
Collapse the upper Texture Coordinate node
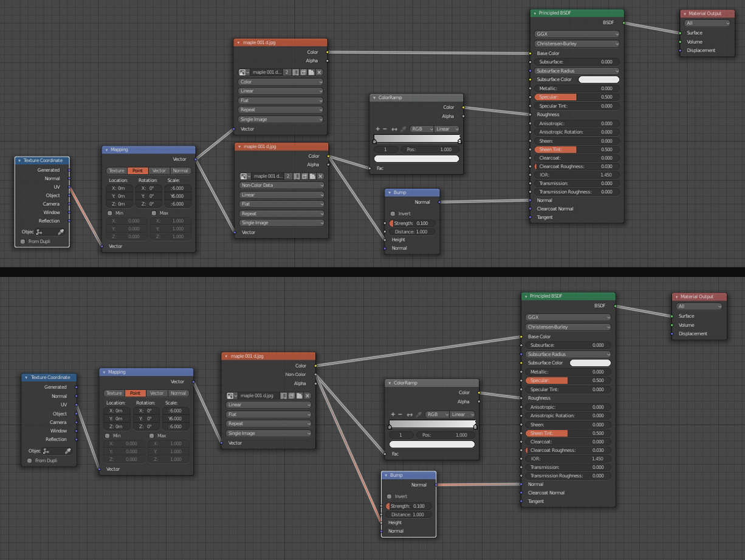point(19,161)
